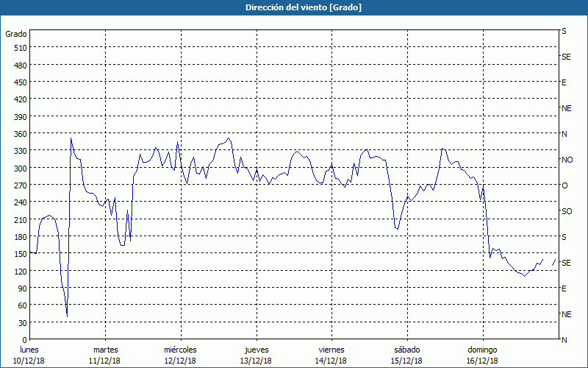Select the 'sábado' day label
This screenshot has width=588, height=368.
pyautogui.click(x=407, y=350)
